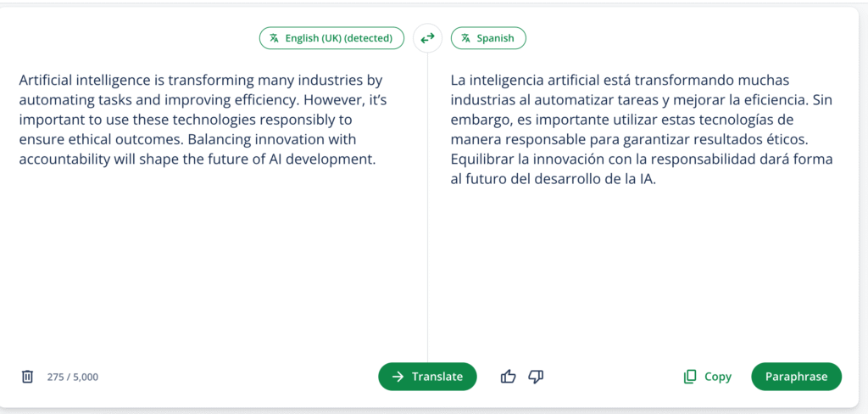868x414 pixels.
Task: Rate the translation with thumbs up
Action: (x=508, y=377)
